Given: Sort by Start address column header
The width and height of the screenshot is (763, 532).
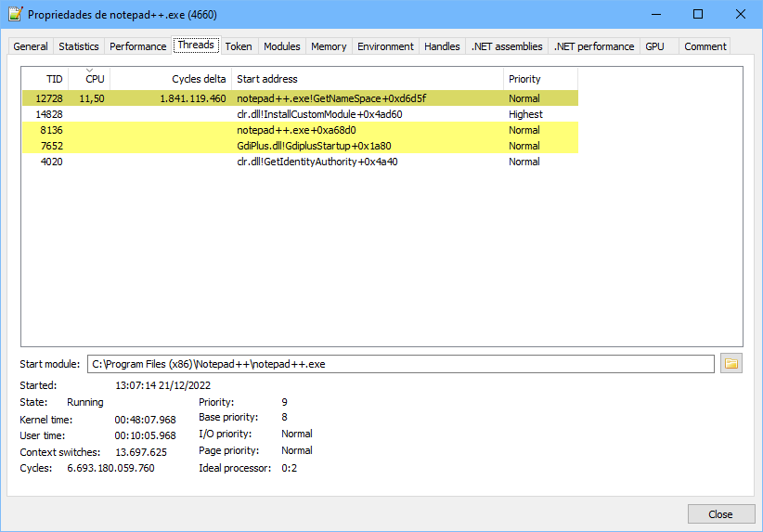Looking at the screenshot, I should point(368,79).
